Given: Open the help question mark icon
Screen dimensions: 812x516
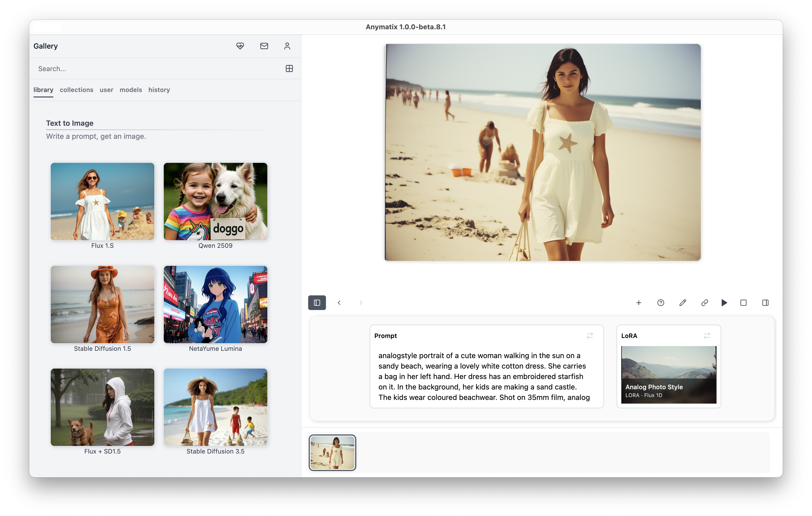Looking at the screenshot, I should 661,303.
